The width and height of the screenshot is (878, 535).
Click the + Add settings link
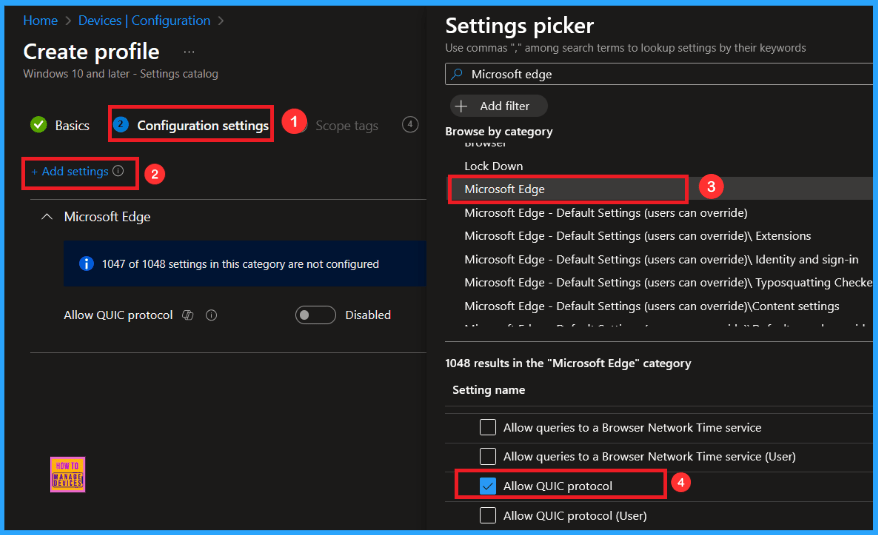click(70, 171)
